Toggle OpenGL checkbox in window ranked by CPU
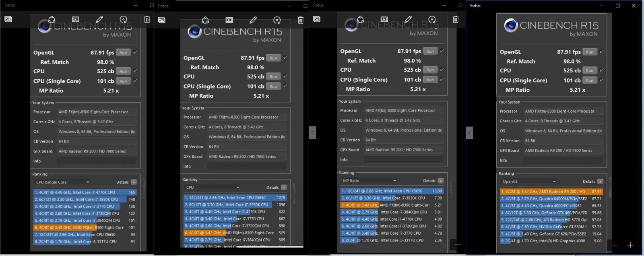The height and width of the screenshot is (256, 644). [x=285, y=58]
